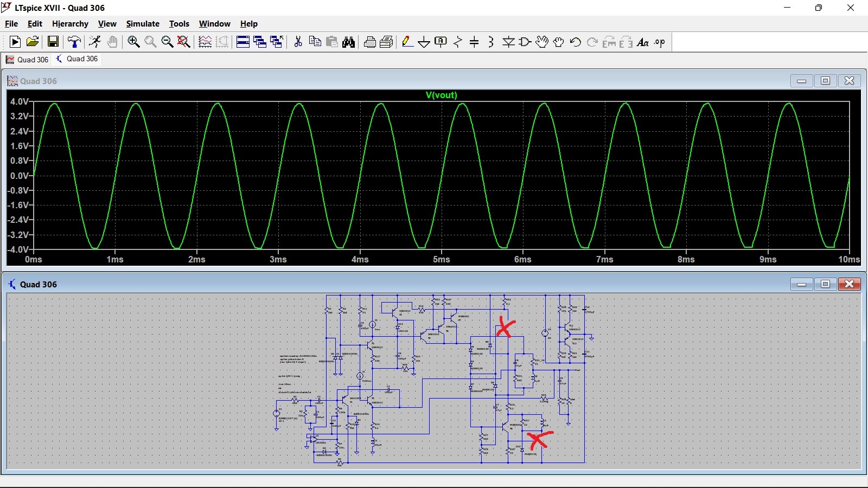The height and width of the screenshot is (488, 868).
Task: Select the Cut scissors tool
Action: pyautogui.click(x=298, y=42)
